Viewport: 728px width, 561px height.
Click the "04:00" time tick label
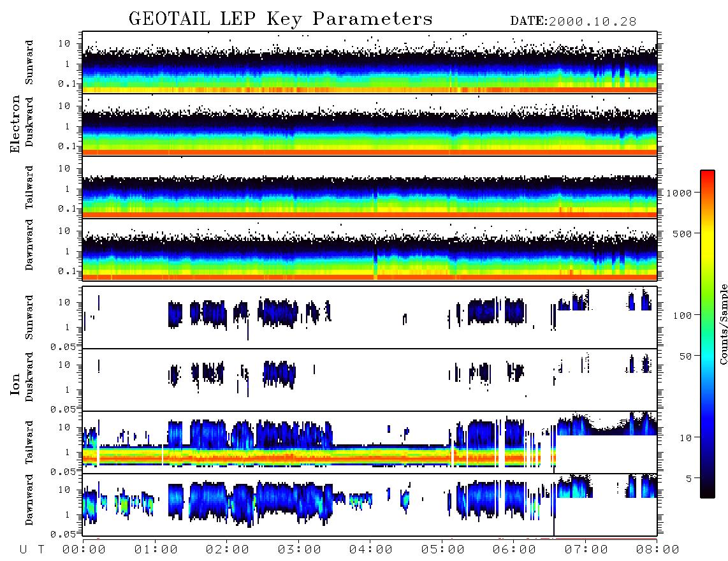coord(371,550)
